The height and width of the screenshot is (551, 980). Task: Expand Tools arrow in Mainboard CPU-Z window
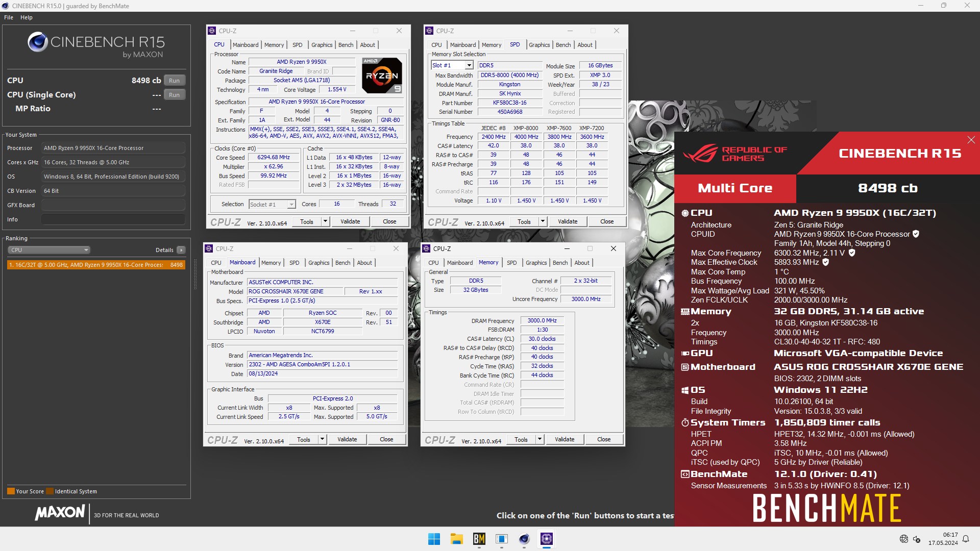pos(322,439)
